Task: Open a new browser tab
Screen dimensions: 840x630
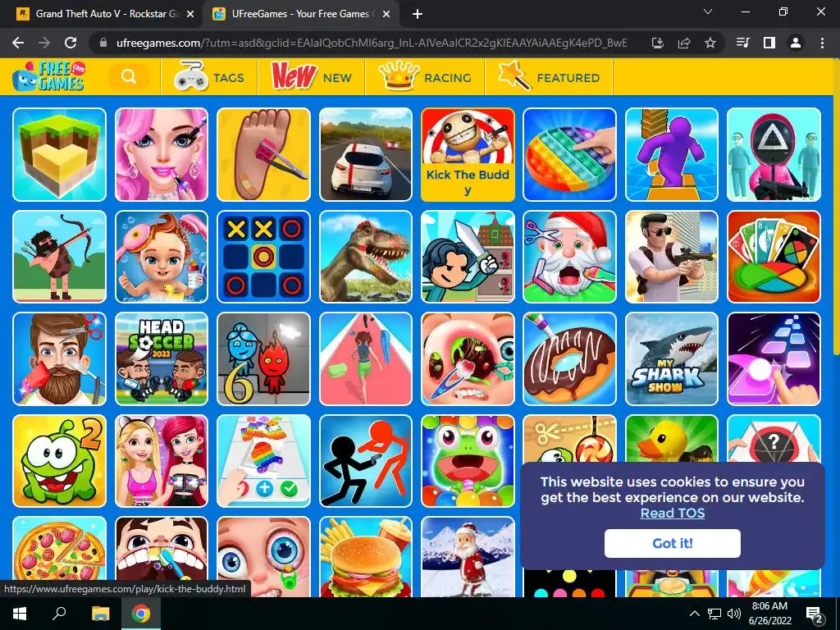Action: (418, 15)
